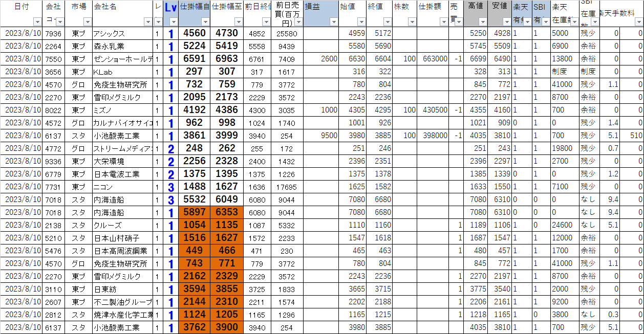Open the 会社コード column filter dropdown
The height and width of the screenshot is (334, 644).
(60, 22)
